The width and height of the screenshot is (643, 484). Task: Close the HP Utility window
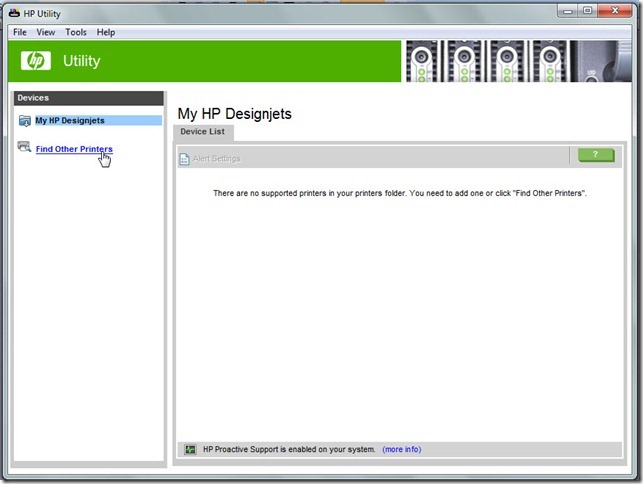coord(616,11)
